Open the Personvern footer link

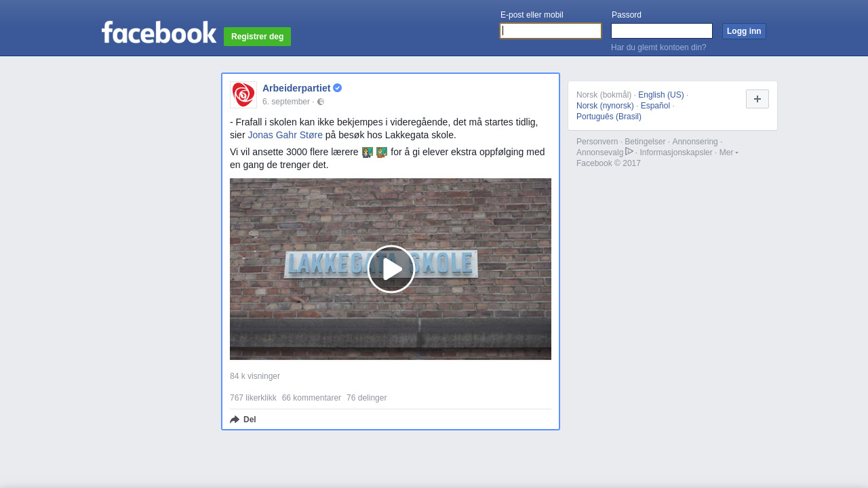(597, 142)
